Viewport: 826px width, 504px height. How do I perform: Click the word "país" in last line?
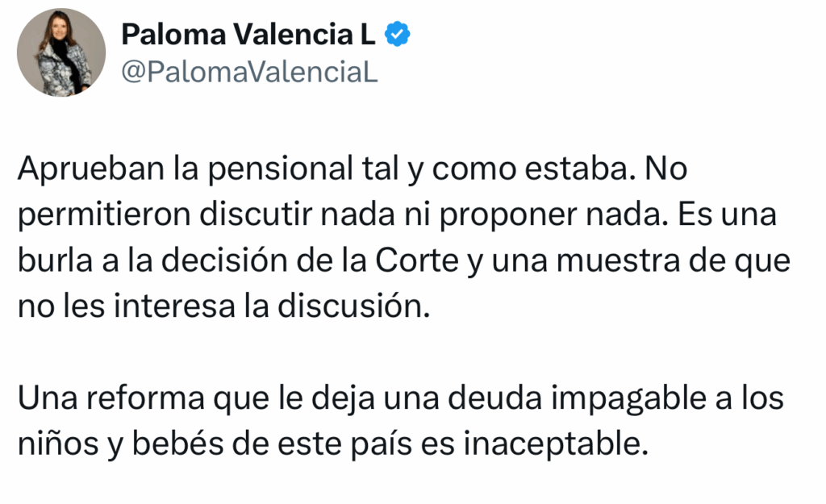click(x=382, y=444)
